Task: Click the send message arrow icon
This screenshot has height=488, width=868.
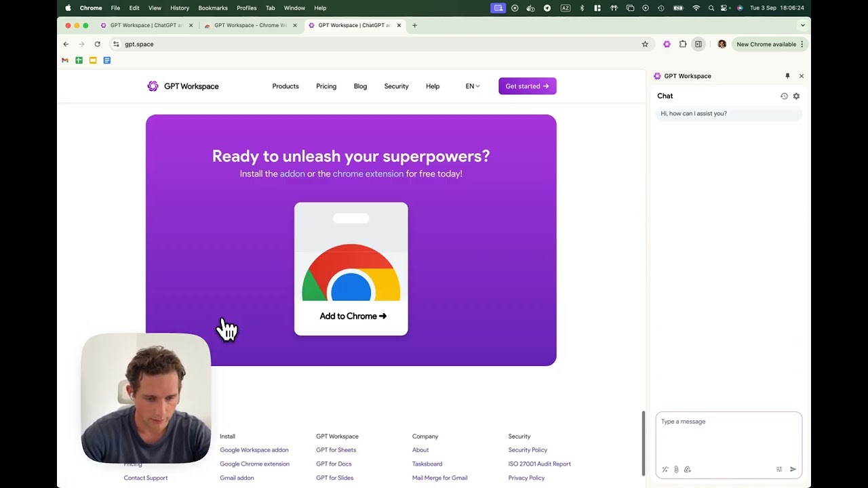Action: (793, 469)
